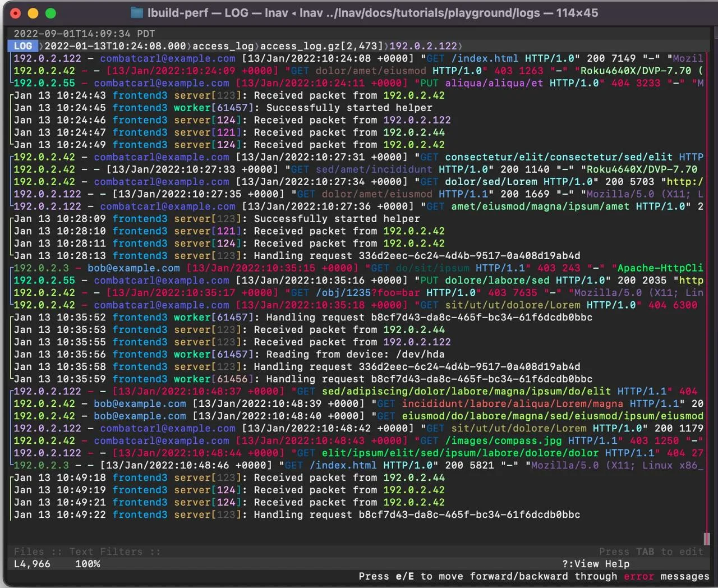
Task: Click the LOG view badge in breadcrumb bar
Action: [23, 46]
